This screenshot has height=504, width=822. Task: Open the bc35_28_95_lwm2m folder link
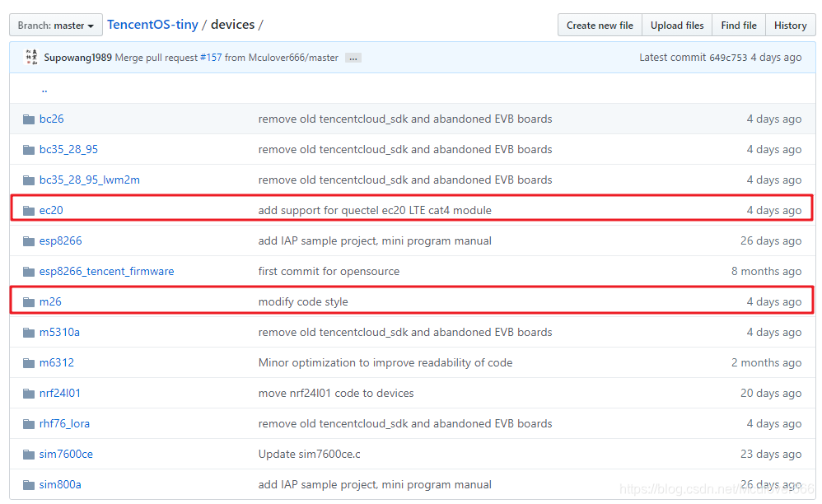pos(90,180)
